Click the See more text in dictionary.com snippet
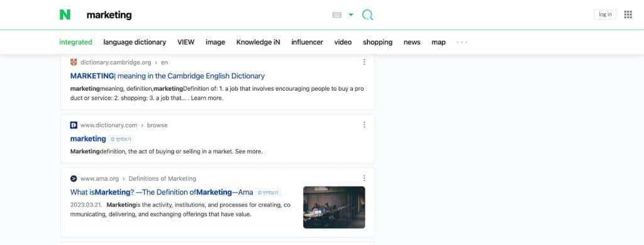The image size is (644, 245). (x=249, y=152)
